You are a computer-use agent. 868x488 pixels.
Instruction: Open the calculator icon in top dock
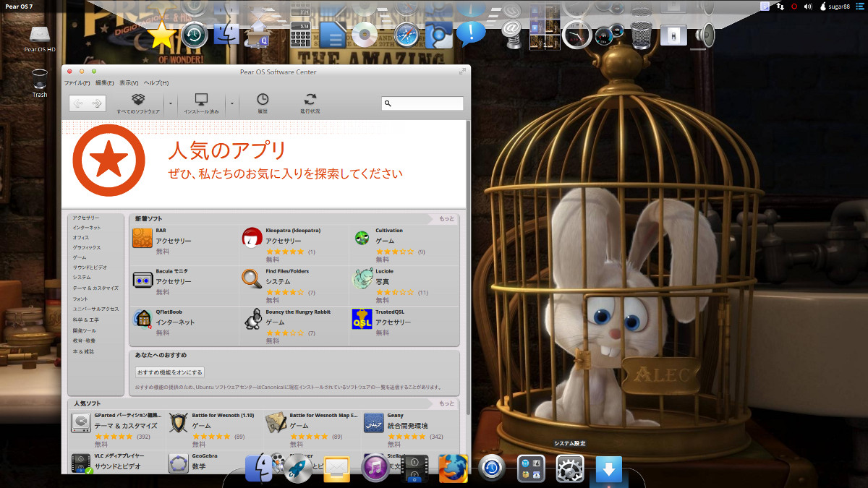point(299,34)
